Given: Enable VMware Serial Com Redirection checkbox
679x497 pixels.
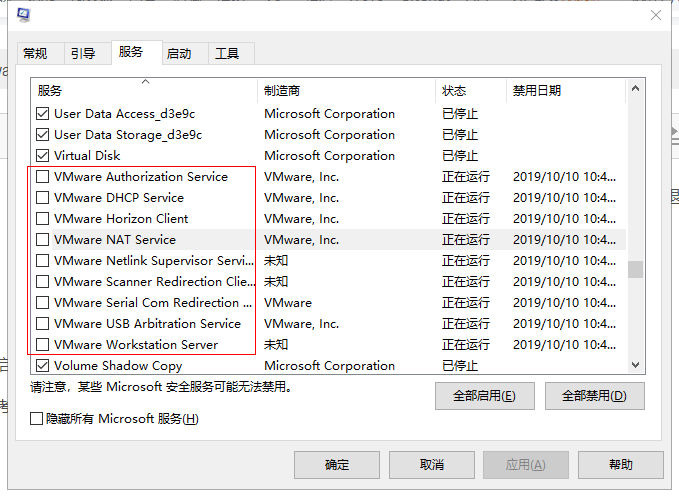Looking at the screenshot, I should pos(42,303).
